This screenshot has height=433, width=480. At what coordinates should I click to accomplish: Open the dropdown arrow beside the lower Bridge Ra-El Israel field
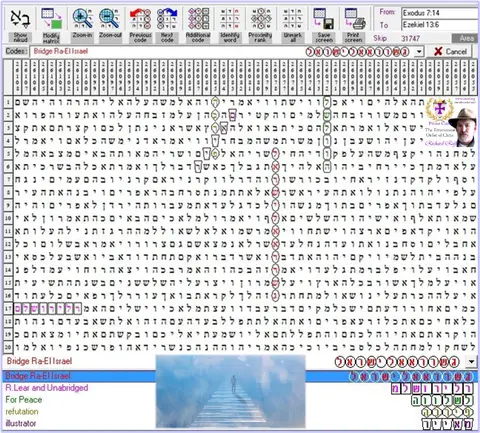click(471, 361)
